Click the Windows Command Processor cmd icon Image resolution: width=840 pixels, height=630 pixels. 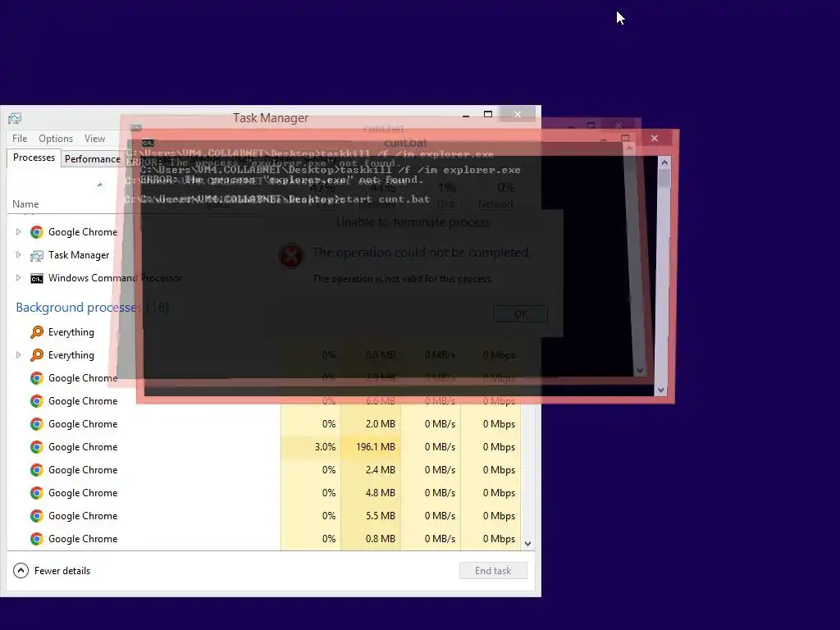click(x=36, y=279)
